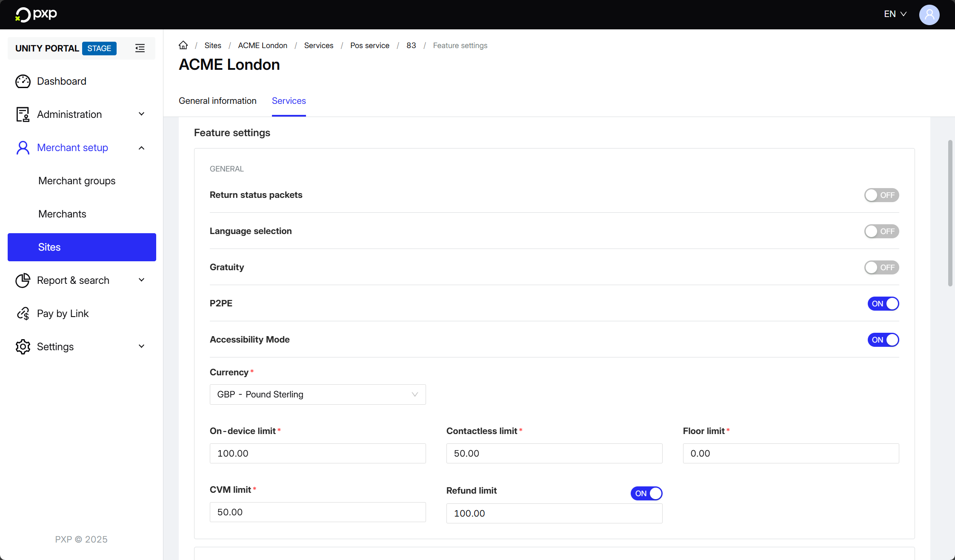
Task: Click the Report & search pie chart icon
Action: [23, 280]
